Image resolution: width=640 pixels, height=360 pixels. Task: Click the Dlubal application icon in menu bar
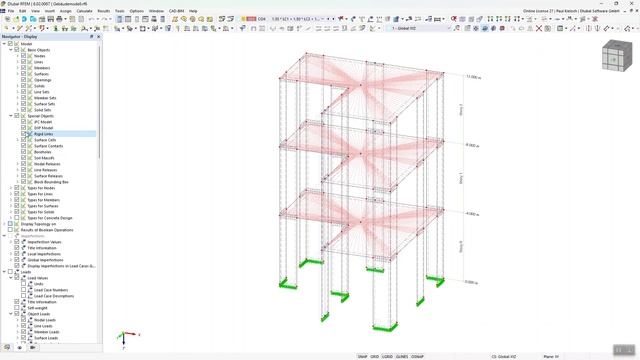click(x=3, y=11)
